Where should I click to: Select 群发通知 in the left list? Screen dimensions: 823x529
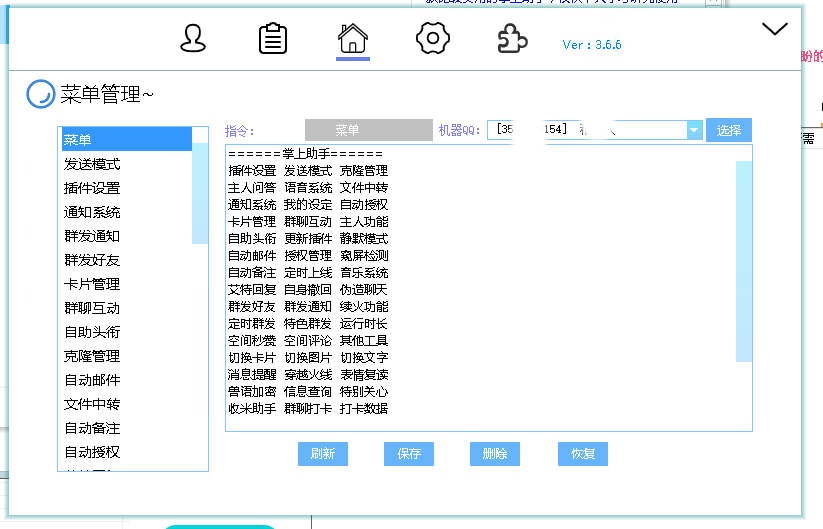(x=126, y=236)
